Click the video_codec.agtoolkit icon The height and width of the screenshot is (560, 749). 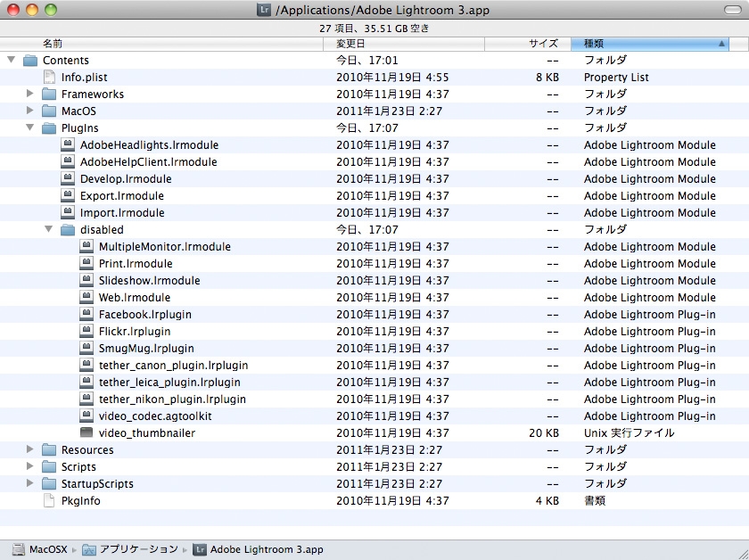click(x=86, y=416)
